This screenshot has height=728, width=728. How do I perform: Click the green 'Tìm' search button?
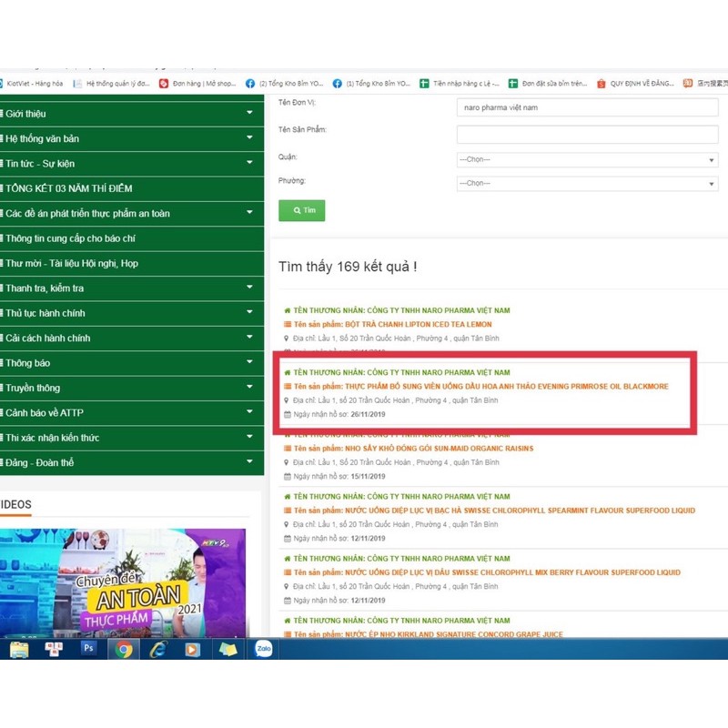point(301,210)
